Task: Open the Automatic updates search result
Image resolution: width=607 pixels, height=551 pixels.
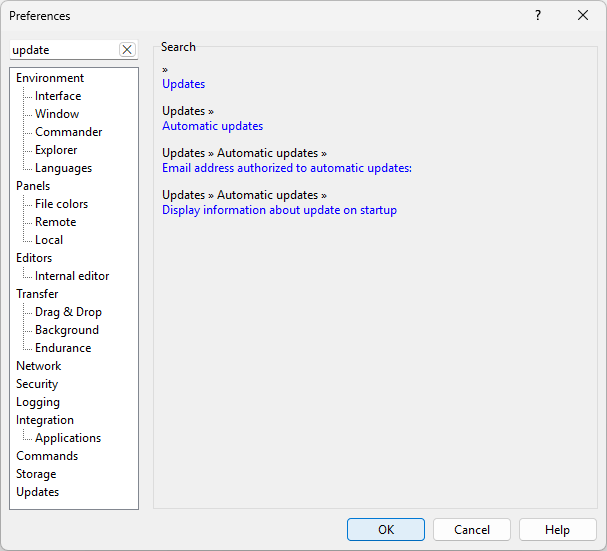Action: coord(212,126)
